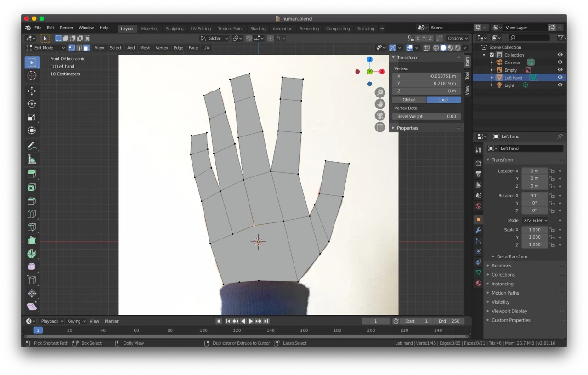Click the zoom viewport gizmo button

[x=380, y=93]
